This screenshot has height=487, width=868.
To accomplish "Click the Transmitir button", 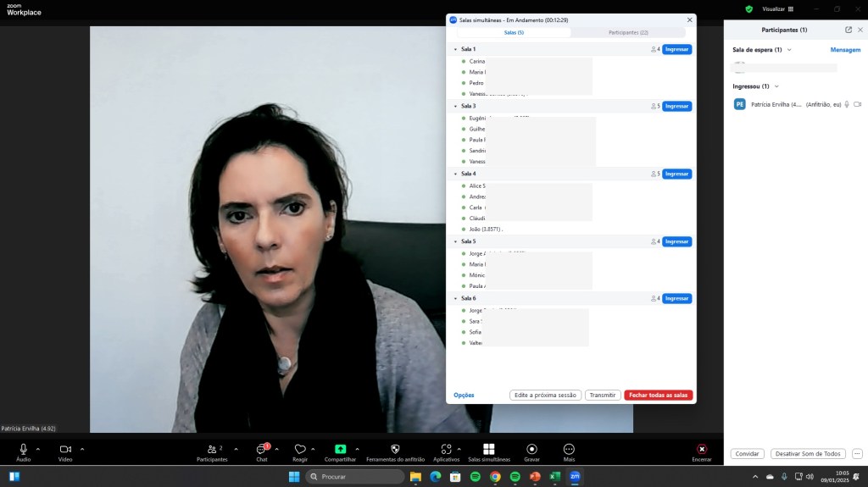I will 603,396.
